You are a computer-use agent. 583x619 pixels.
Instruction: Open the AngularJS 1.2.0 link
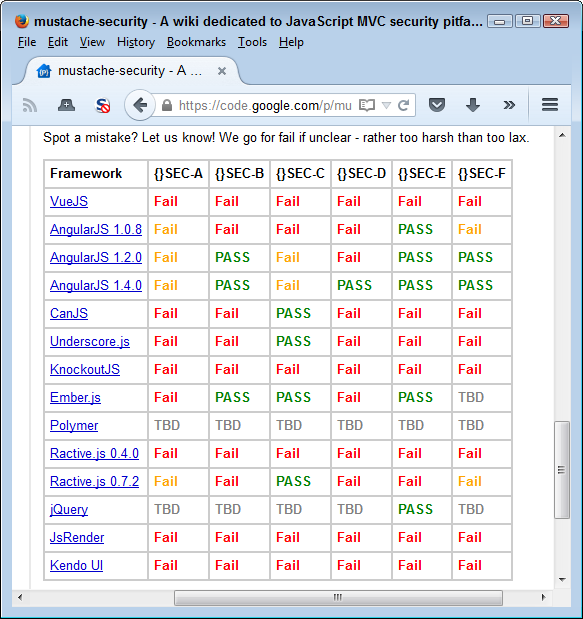(96, 257)
